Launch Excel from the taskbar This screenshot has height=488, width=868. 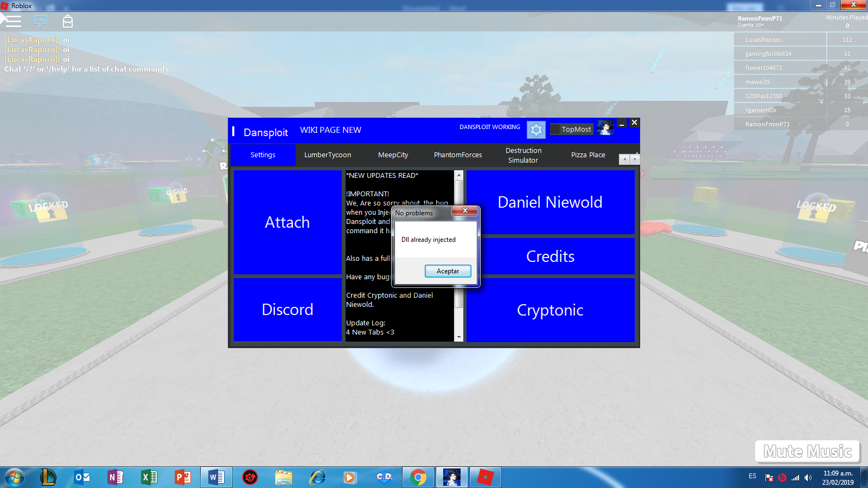[x=149, y=477]
